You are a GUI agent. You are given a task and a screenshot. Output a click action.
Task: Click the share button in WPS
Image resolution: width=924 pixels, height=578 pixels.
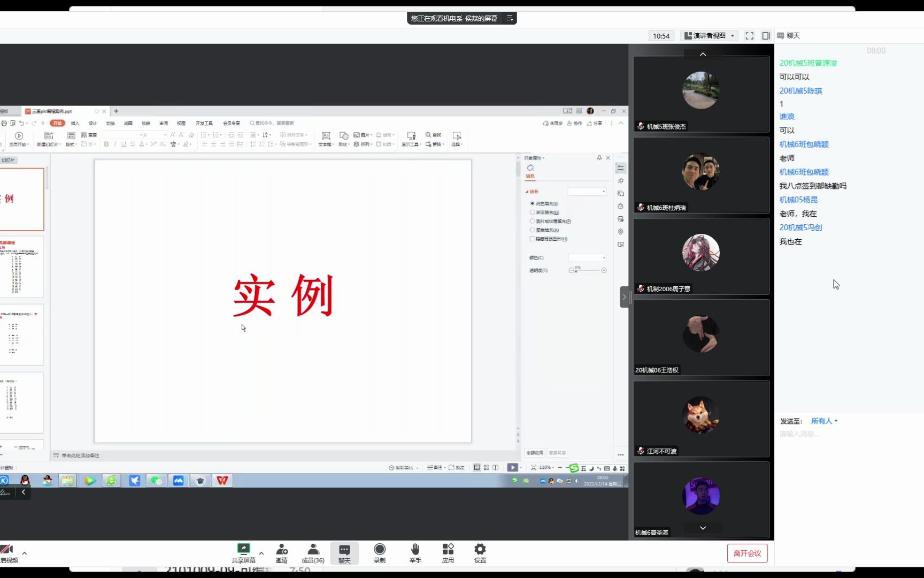point(594,123)
